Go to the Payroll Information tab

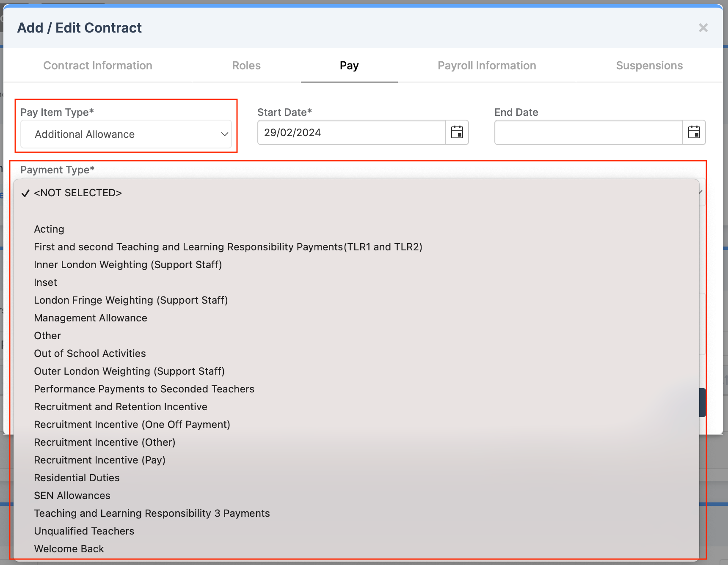pyautogui.click(x=487, y=66)
